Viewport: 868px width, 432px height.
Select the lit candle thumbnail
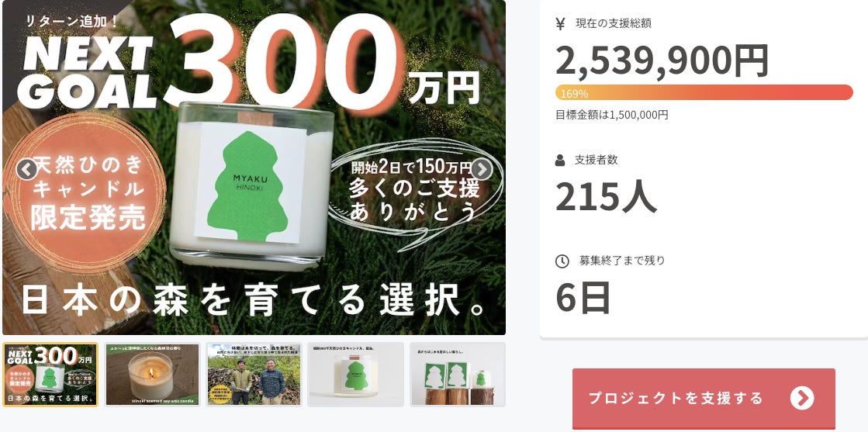[152, 375]
